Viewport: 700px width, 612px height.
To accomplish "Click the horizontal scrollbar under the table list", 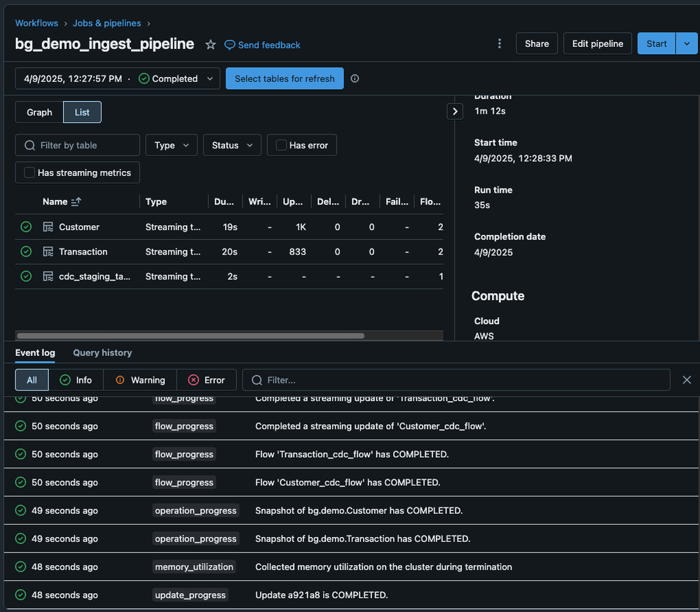I will click(190, 336).
